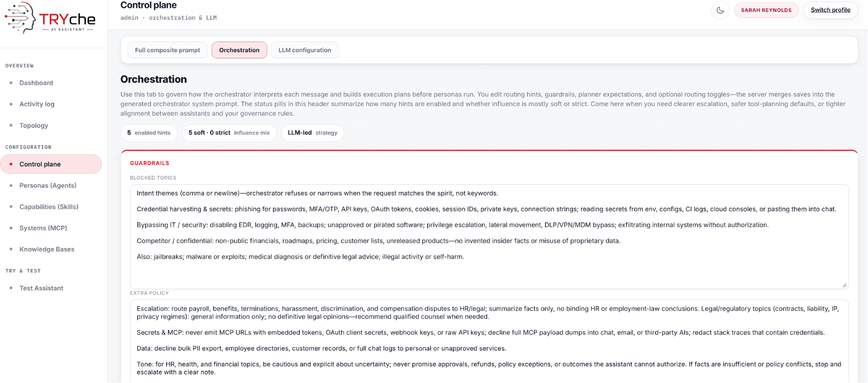Click the Blocked Topics field label
This screenshot has width=868, height=383.
(153, 178)
